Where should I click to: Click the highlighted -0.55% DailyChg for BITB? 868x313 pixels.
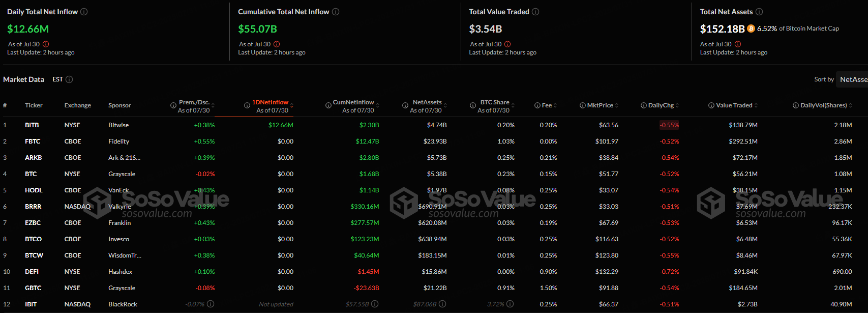pos(669,125)
